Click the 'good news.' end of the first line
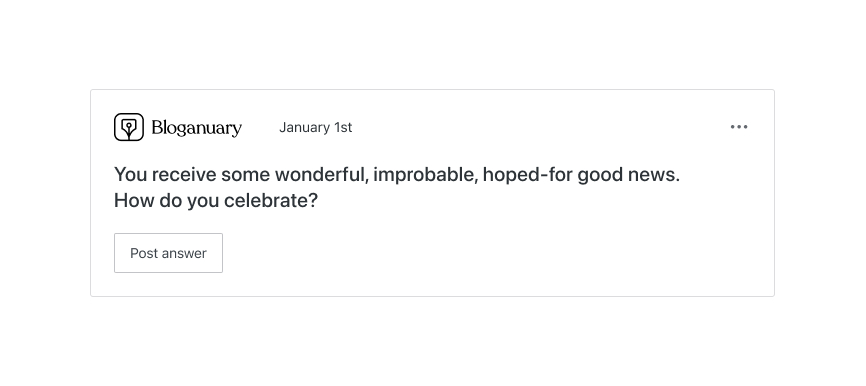The height and width of the screenshot is (386, 866). click(629, 175)
